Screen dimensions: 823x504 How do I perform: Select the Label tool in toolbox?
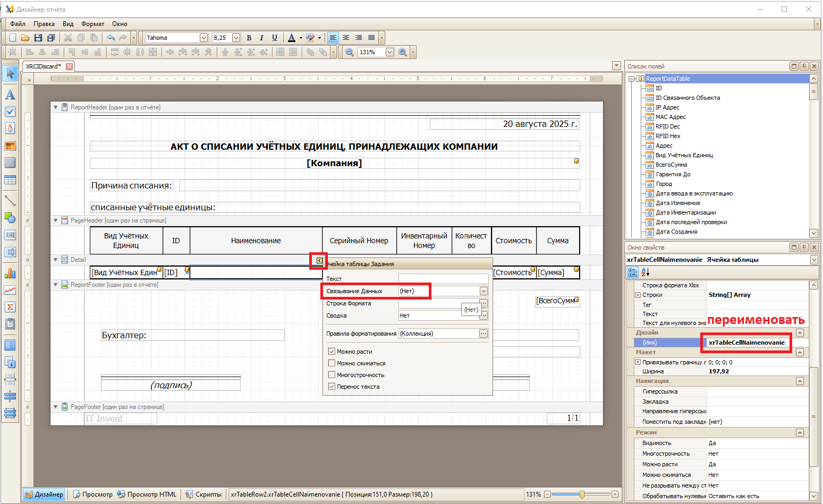10,95
